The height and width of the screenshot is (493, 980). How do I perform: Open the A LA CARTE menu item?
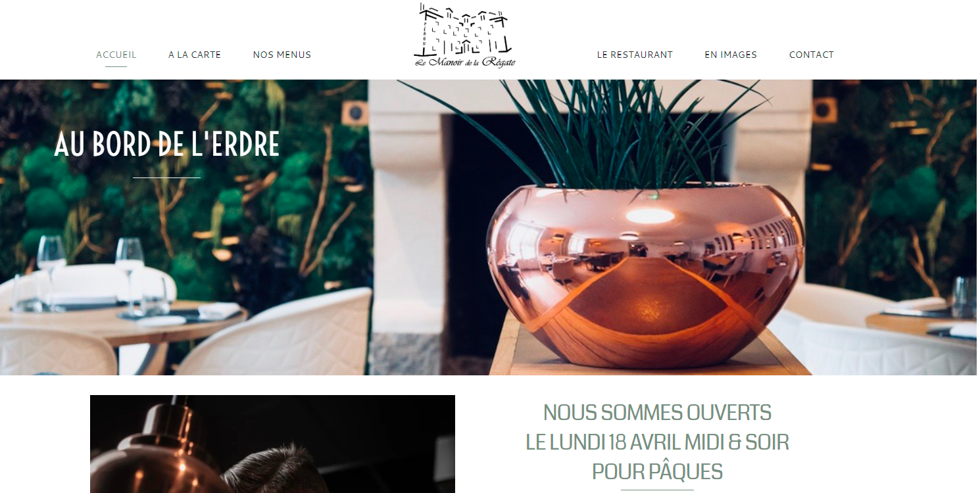click(x=195, y=55)
